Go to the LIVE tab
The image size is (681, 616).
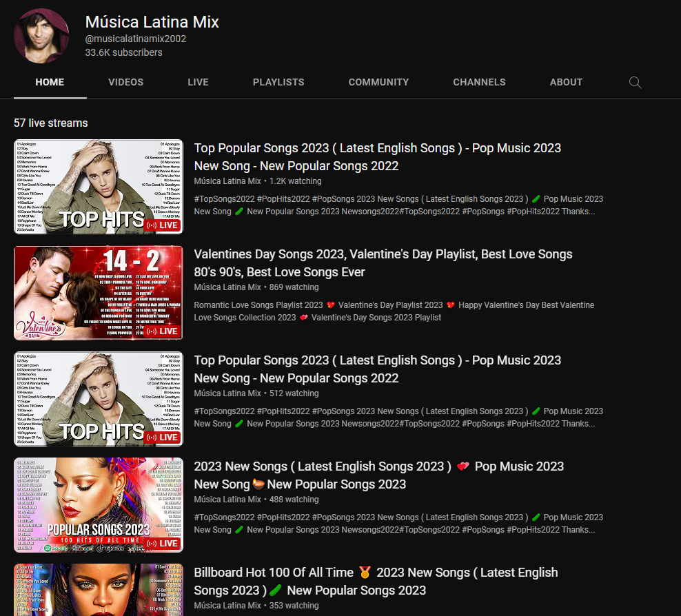(198, 82)
